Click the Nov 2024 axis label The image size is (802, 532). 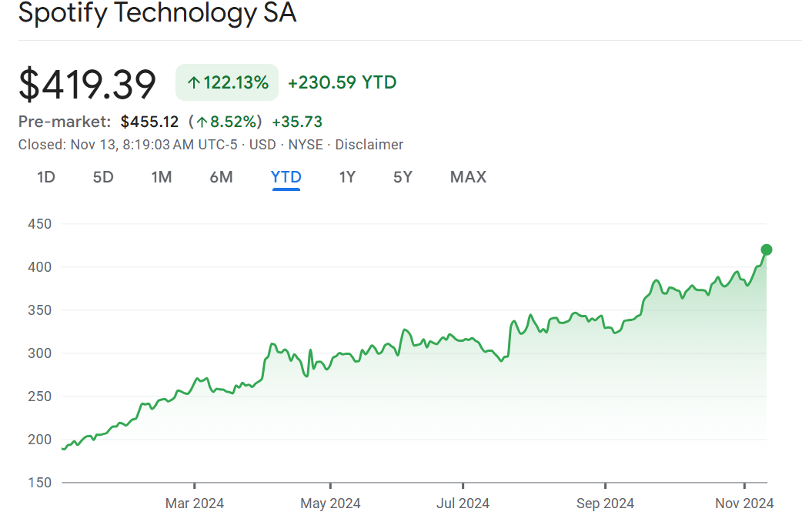click(x=744, y=504)
